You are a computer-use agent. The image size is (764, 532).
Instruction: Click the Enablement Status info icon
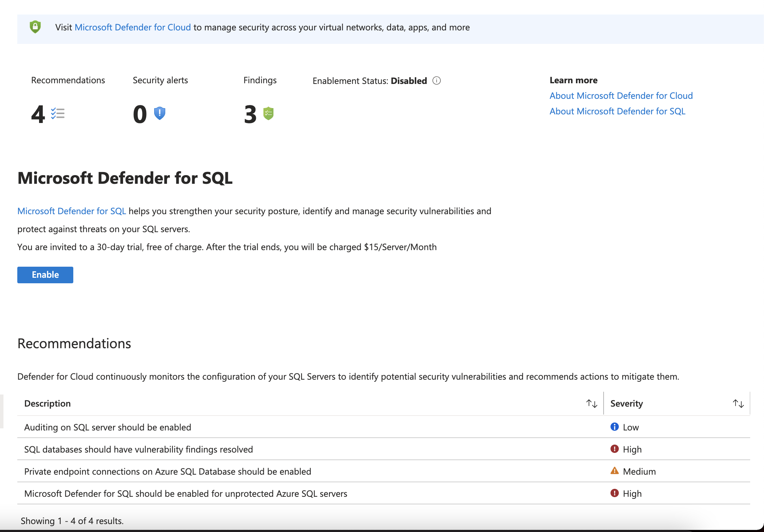pyautogui.click(x=437, y=80)
